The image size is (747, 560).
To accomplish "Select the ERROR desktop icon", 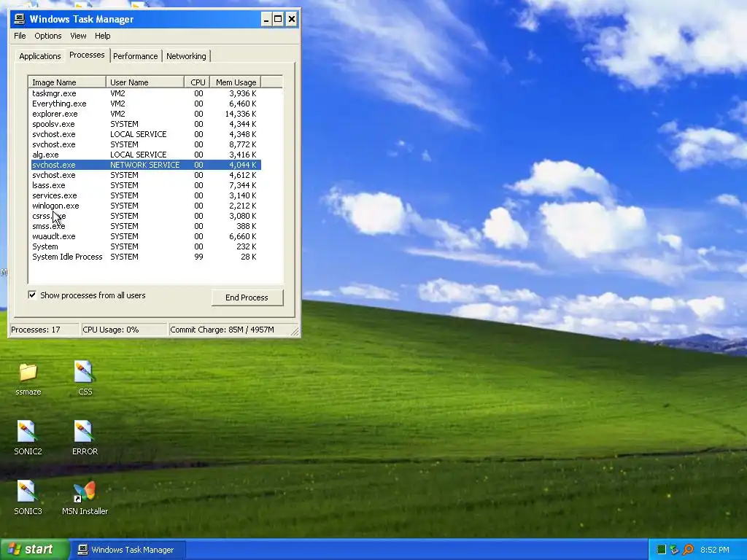I will click(x=85, y=432).
